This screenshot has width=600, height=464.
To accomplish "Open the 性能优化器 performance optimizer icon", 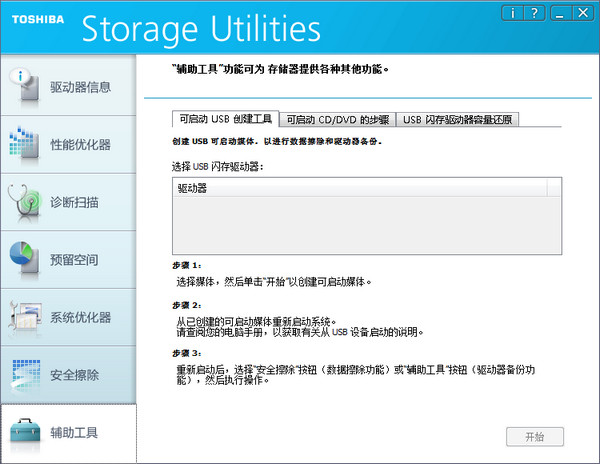I will (24, 143).
